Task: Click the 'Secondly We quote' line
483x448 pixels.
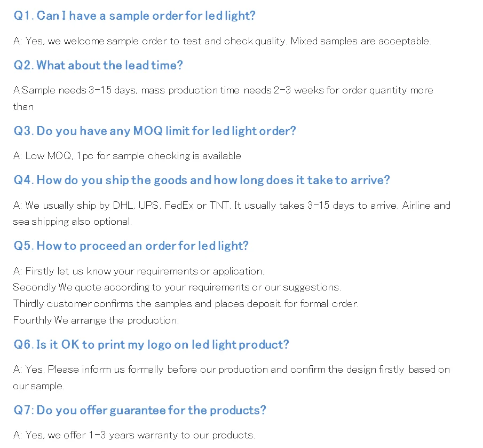Action: [x=177, y=287]
